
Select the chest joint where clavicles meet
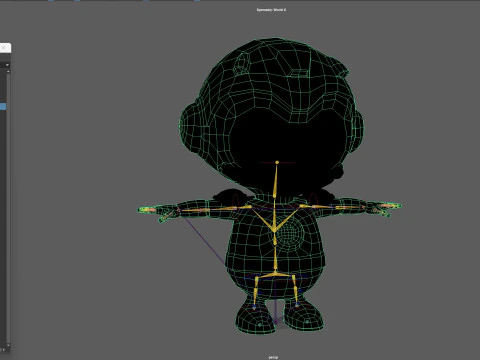274,230
